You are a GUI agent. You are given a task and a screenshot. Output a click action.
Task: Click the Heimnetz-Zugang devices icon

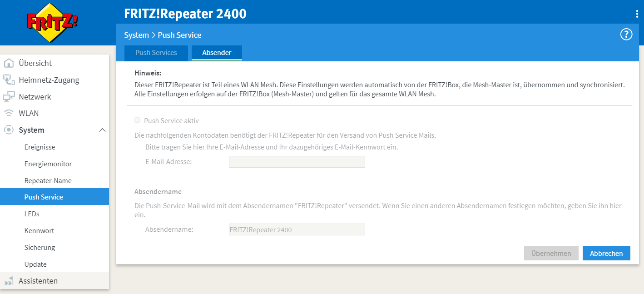coord(9,80)
